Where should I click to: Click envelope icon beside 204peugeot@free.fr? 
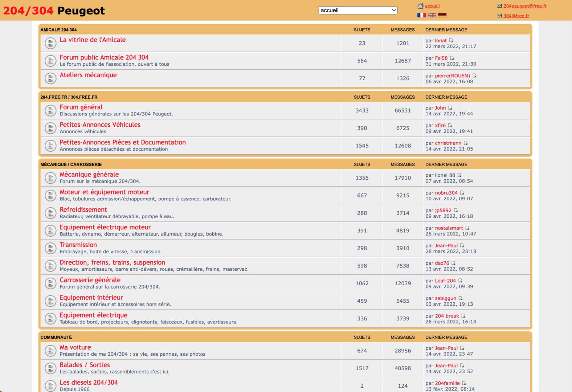point(499,6)
